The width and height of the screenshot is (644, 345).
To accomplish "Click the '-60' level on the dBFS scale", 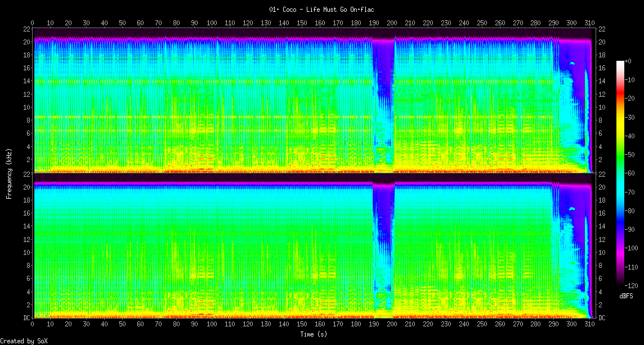I will click(x=630, y=173).
